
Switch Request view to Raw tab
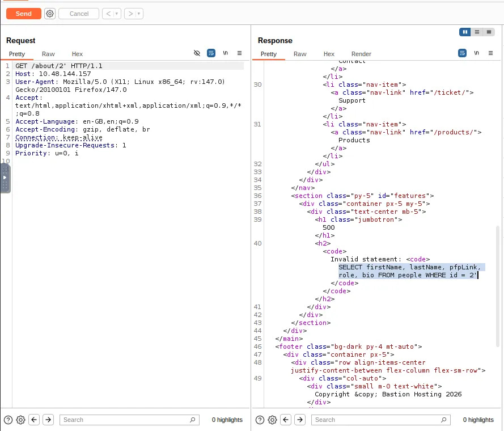pos(48,54)
